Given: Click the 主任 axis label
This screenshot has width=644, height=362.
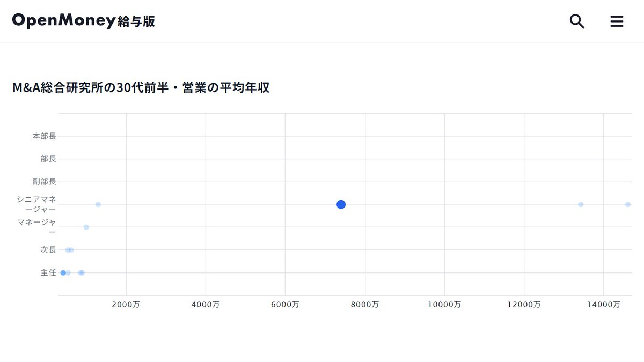Looking at the screenshot, I should click(48, 273).
